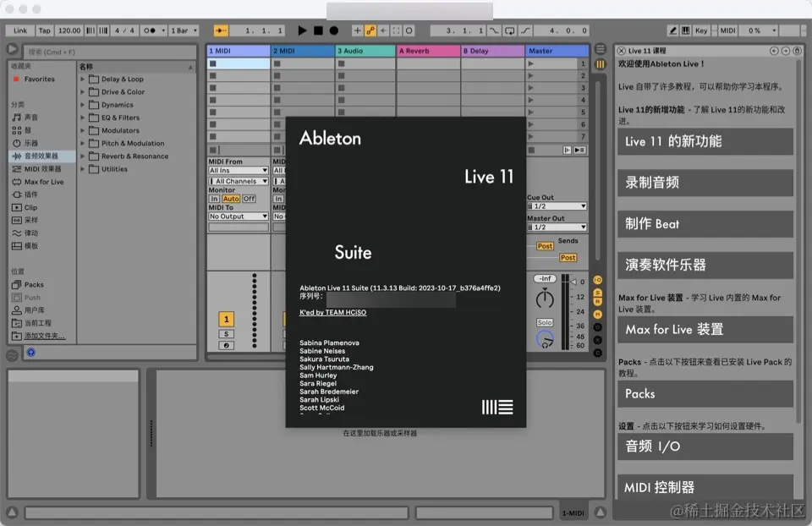The image size is (812, 526).
Task: Click the blue Cue volume knob
Action: (x=545, y=340)
